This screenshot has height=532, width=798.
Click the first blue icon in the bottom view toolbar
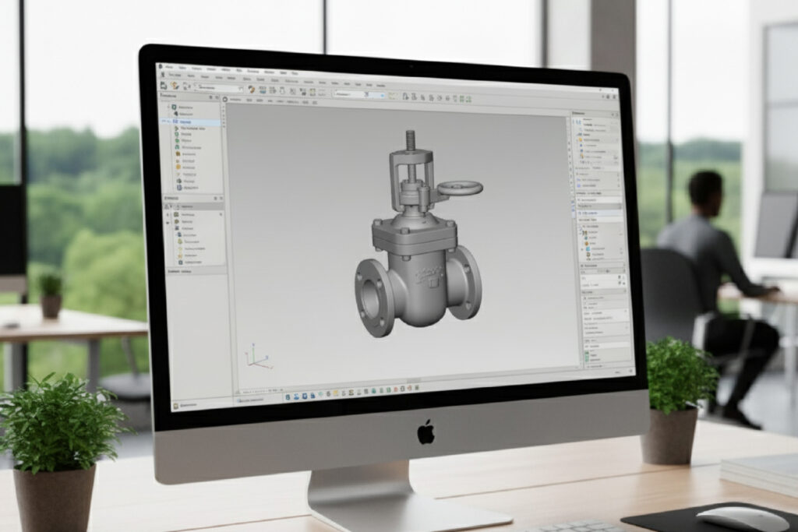pyautogui.click(x=288, y=396)
